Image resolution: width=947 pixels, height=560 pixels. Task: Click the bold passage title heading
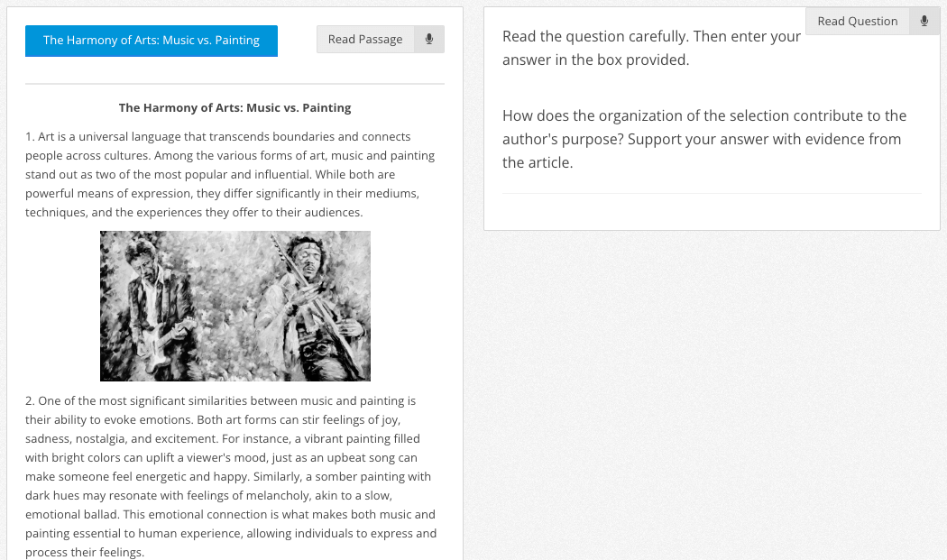point(234,107)
